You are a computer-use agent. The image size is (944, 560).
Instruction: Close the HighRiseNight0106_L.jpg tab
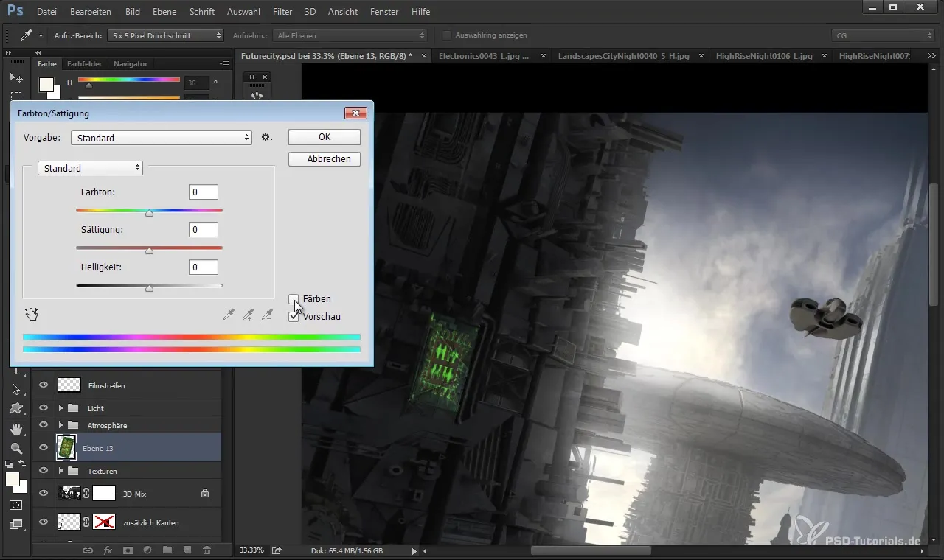click(823, 56)
